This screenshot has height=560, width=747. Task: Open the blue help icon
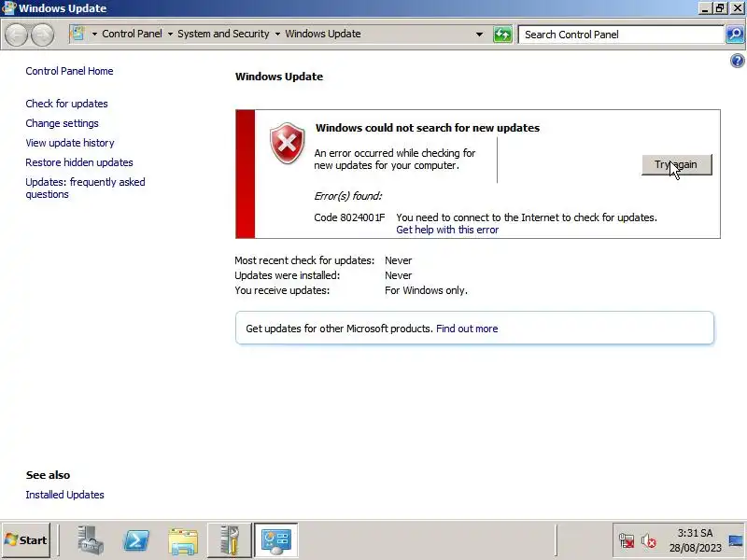(737, 61)
